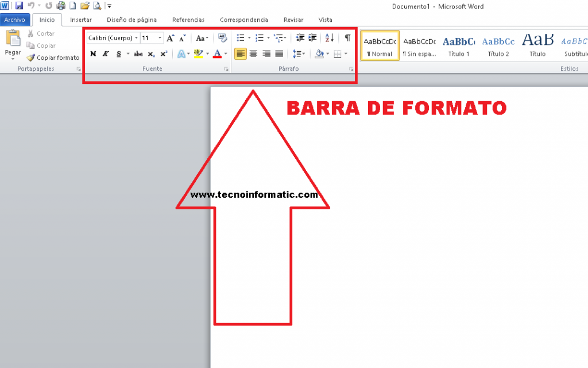Open highlight color dropdown arrow
This screenshot has height=368, width=588.
tap(207, 53)
